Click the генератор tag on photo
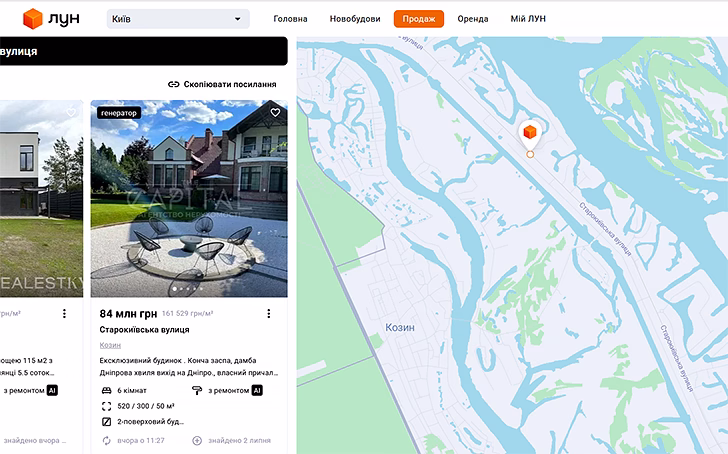 coord(119,113)
